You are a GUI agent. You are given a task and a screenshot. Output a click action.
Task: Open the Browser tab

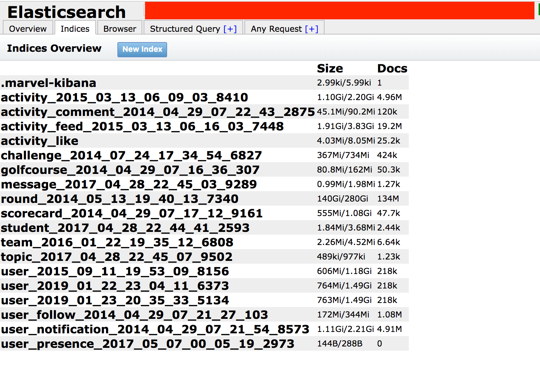click(120, 29)
